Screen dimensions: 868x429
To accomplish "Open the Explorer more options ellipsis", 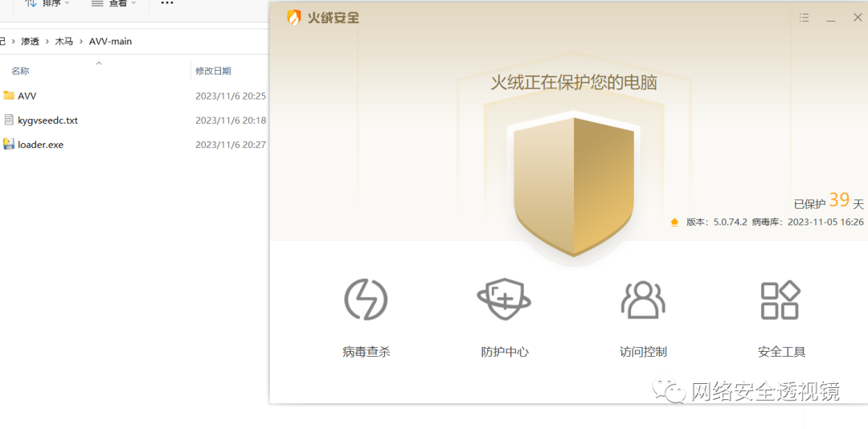I will pos(166,3).
